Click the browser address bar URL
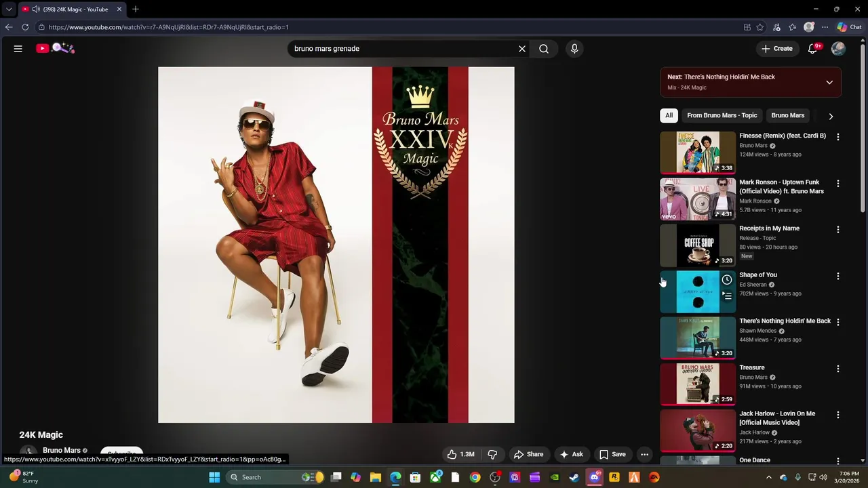This screenshot has width=868, height=488. point(169,27)
